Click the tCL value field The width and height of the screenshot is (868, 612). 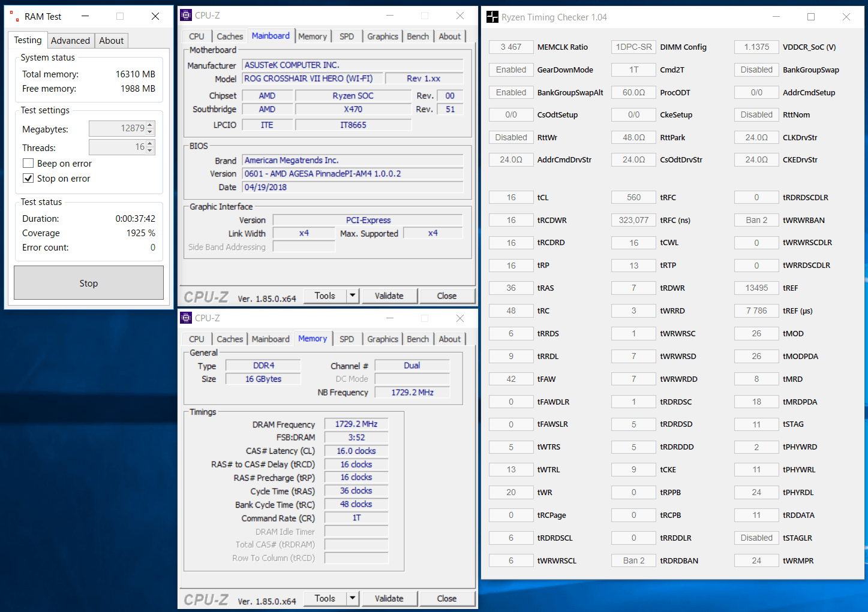[x=511, y=197]
